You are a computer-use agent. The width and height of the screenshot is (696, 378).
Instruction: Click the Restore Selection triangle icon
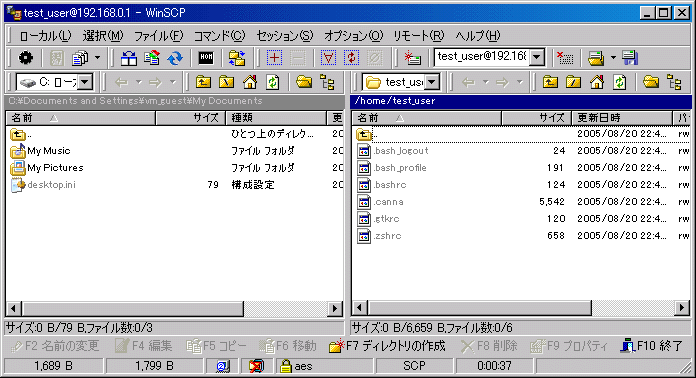coord(328,58)
